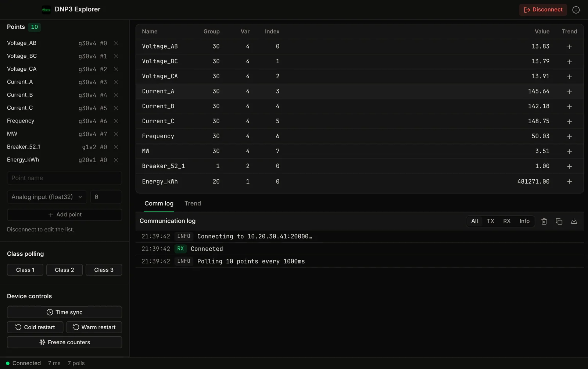Add MW row to trend
The width and height of the screenshot is (588, 369).
[569, 152]
